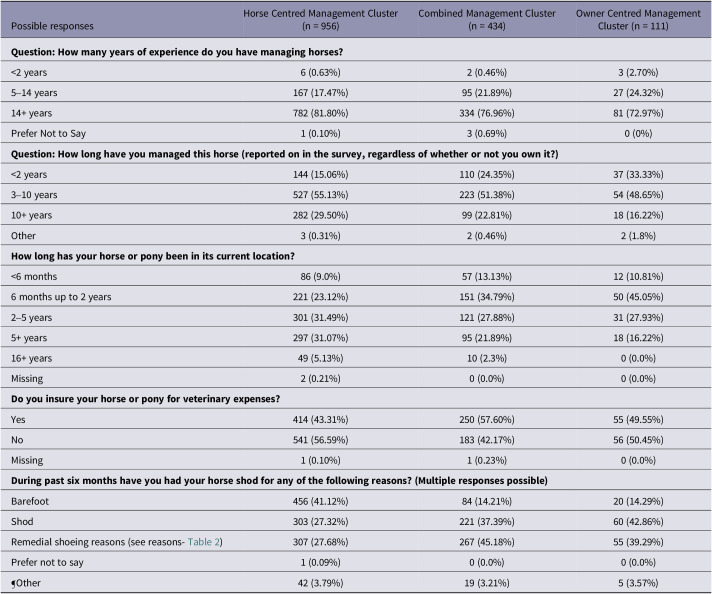
Task: Select the Remedial shoeing reasons row text
Action: (x=117, y=542)
